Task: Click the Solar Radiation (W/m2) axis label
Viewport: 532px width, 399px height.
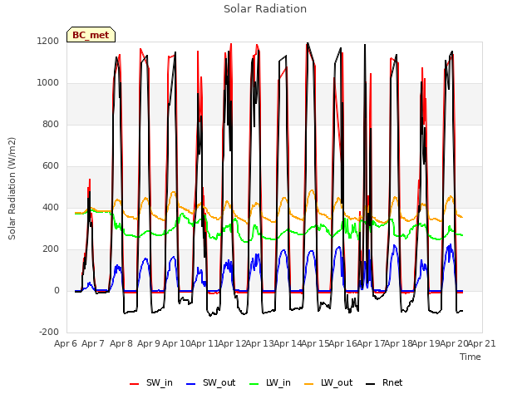Action: pos(12,189)
